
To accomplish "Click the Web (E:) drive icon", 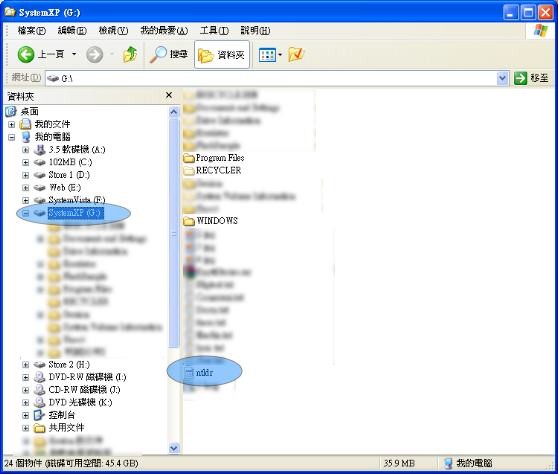I will pyautogui.click(x=40, y=188).
